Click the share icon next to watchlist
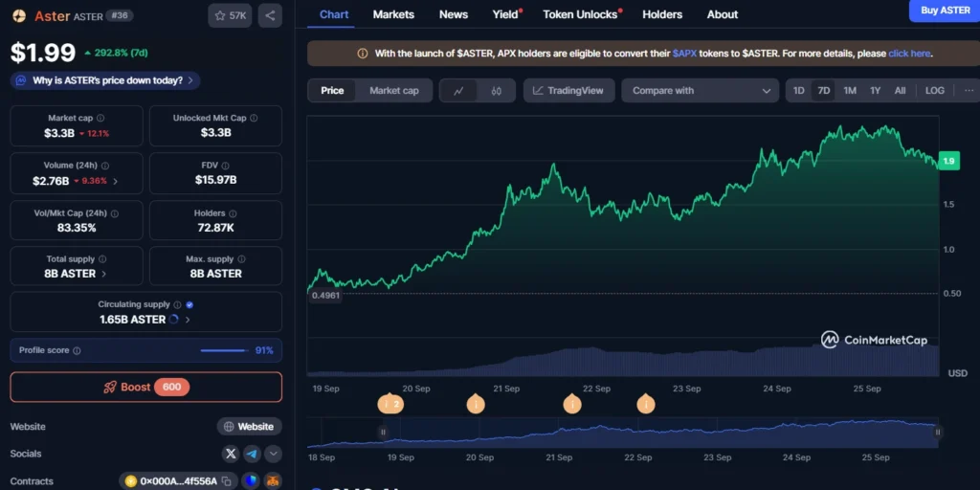980x490 pixels. [x=270, y=15]
